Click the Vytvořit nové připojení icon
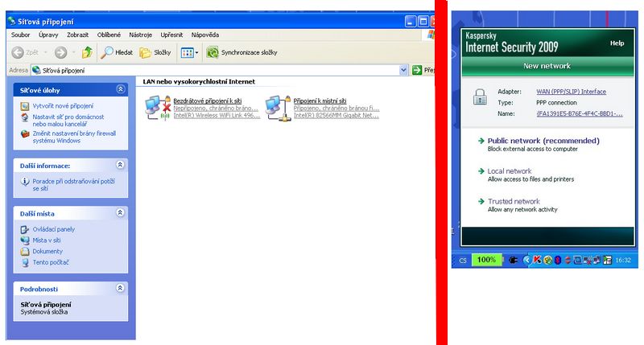This screenshot has width=644, height=345. (25, 106)
